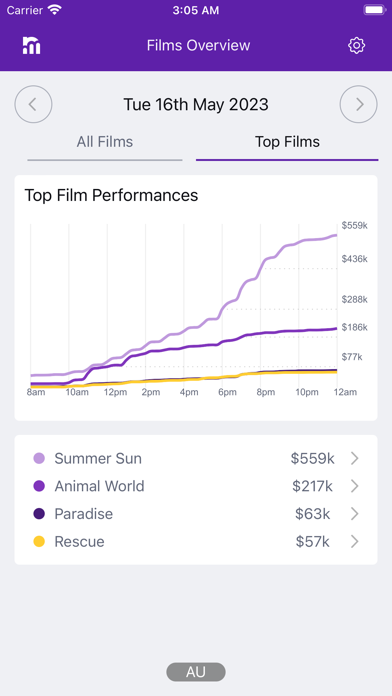
Task: Expand Animal World details chevron
Action: [354, 486]
